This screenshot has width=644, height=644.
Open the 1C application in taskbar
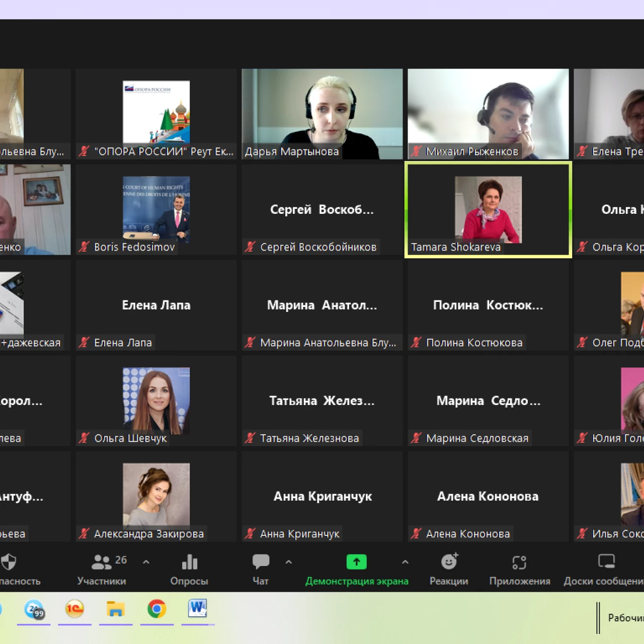(x=74, y=609)
